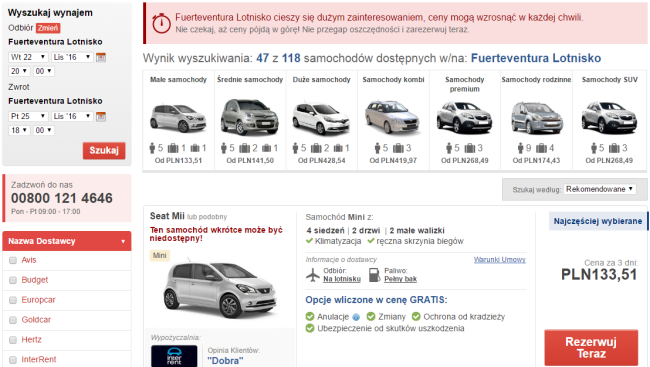Click Seat Mii car title
Screen dimensions: 650x367
coord(167,216)
